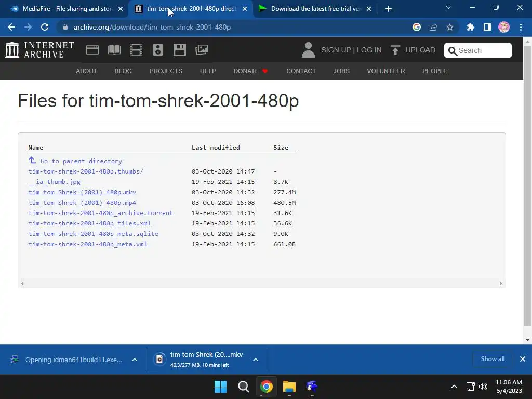Screen dimensions: 532x399
Task: Open the Internet Archive Web icon
Action: pos(92,50)
